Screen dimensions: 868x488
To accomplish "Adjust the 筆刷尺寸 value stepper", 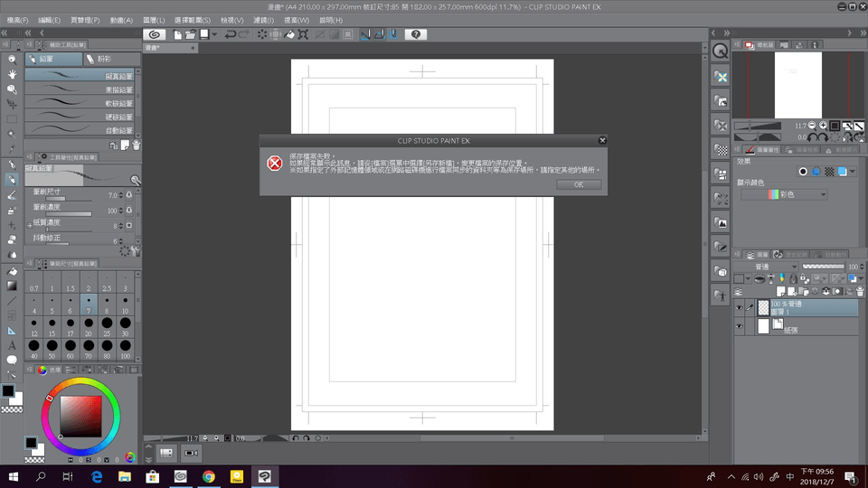I will [x=120, y=195].
